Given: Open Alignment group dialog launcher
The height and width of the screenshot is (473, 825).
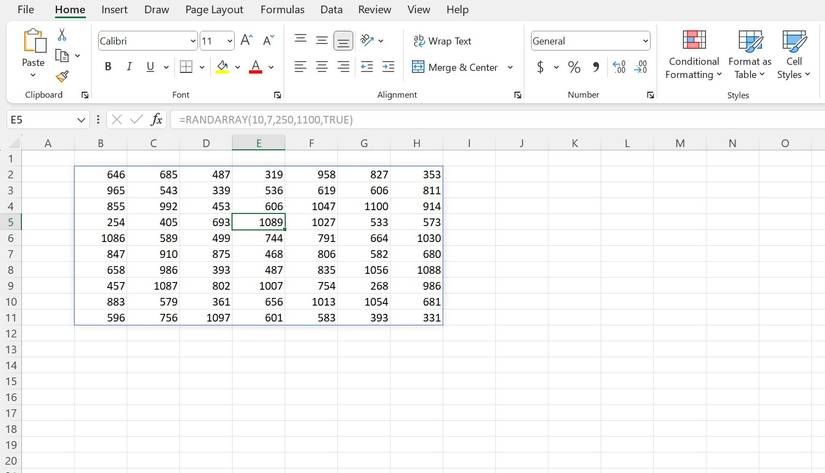Looking at the screenshot, I should 518,95.
